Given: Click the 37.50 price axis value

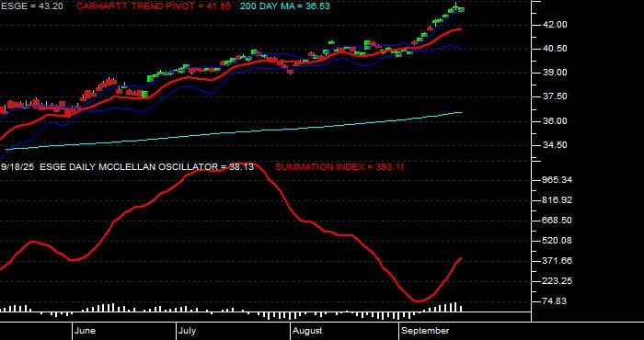Looking at the screenshot, I should click(556, 96).
